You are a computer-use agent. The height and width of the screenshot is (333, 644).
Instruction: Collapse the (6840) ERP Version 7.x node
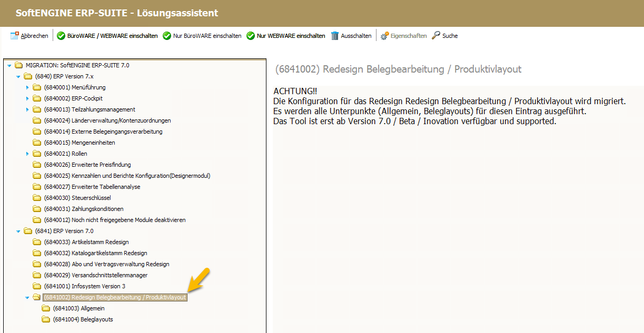tap(18, 76)
